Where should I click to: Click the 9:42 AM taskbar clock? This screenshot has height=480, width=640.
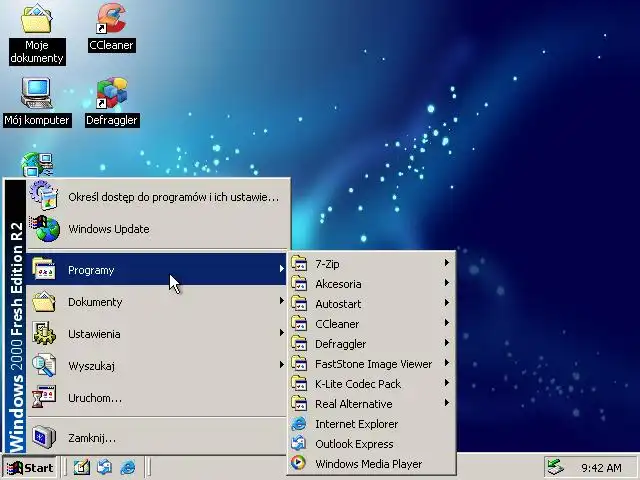(601, 468)
